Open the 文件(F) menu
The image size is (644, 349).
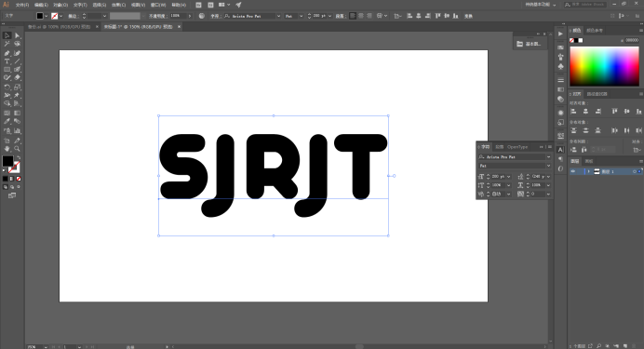(x=22, y=5)
